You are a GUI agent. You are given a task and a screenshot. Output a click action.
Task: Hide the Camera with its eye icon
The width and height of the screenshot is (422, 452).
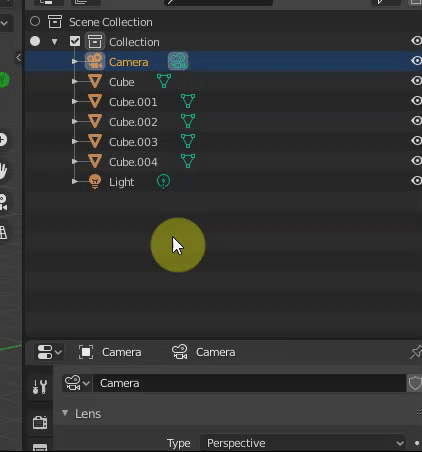pyautogui.click(x=416, y=60)
